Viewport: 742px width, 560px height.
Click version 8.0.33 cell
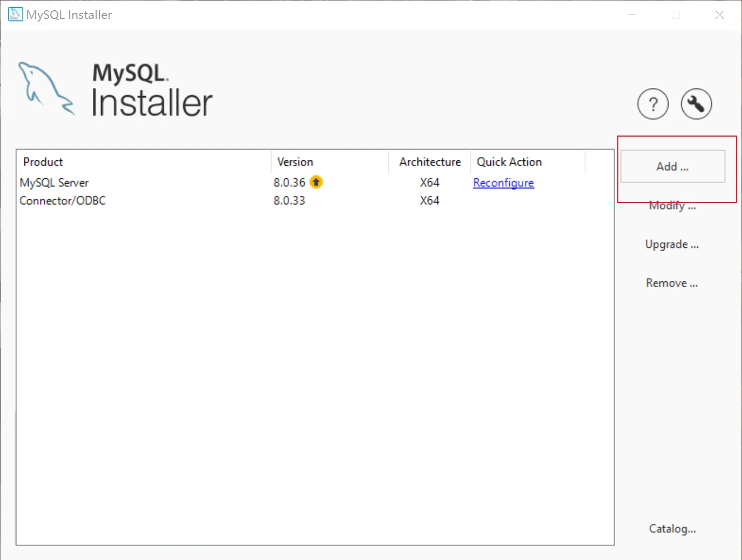pyautogui.click(x=289, y=200)
